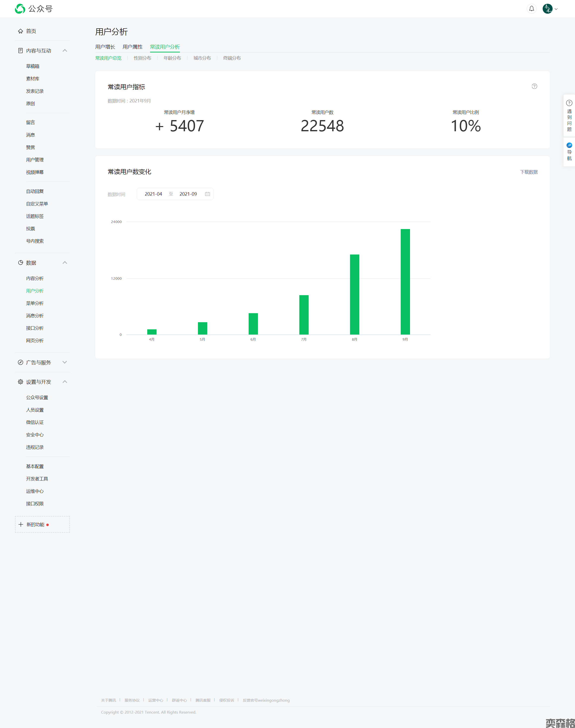Expand the 广告与服务 sidebar section

[x=65, y=362]
